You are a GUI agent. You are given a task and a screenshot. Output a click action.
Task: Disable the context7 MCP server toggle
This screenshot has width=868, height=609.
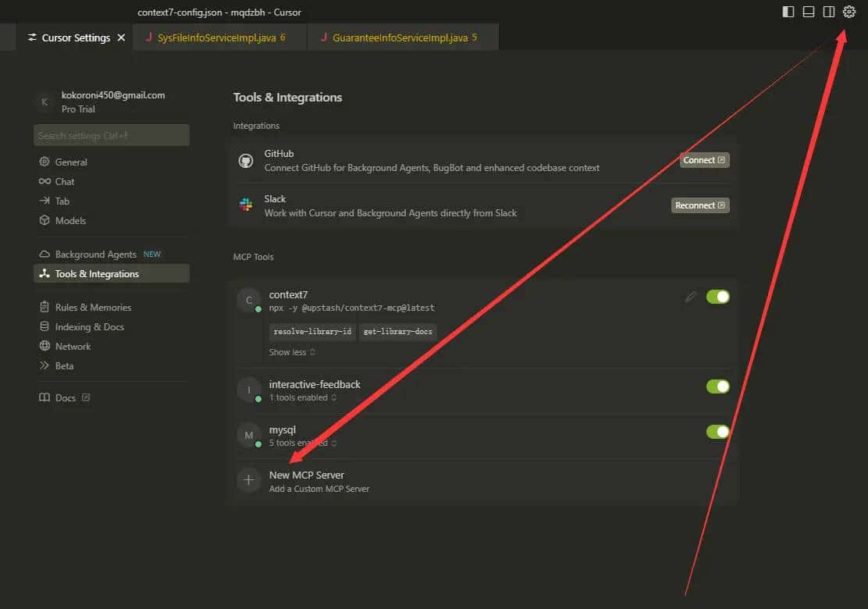click(717, 297)
